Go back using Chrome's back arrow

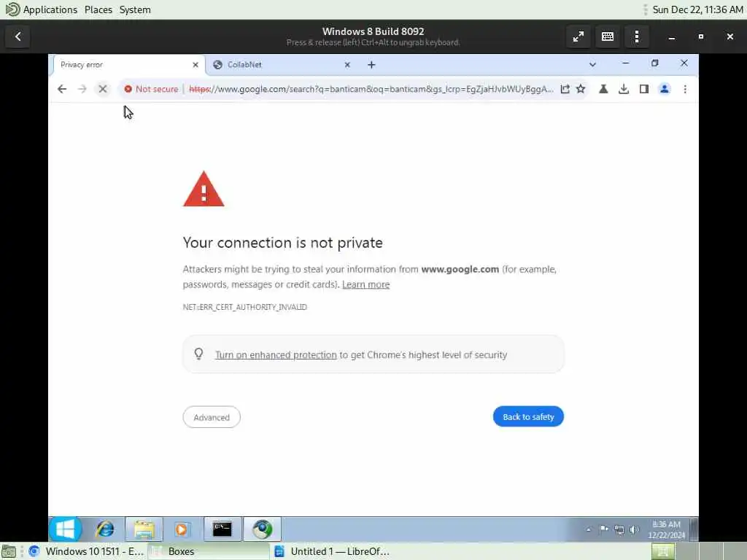coord(62,89)
